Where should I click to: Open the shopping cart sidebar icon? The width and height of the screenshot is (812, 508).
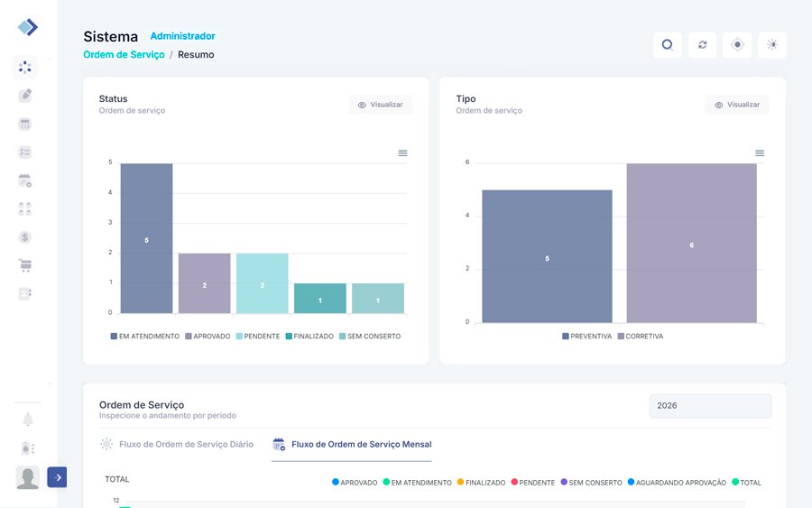click(x=25, y=265)
